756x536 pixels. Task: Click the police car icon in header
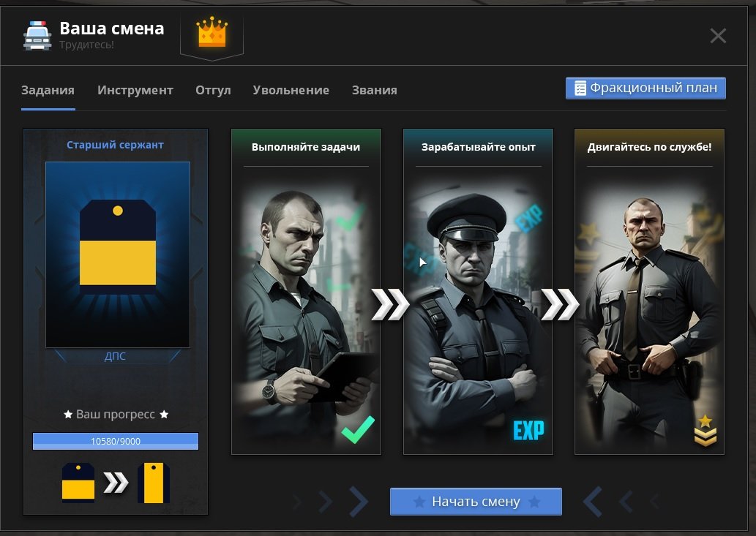[37, 35]
